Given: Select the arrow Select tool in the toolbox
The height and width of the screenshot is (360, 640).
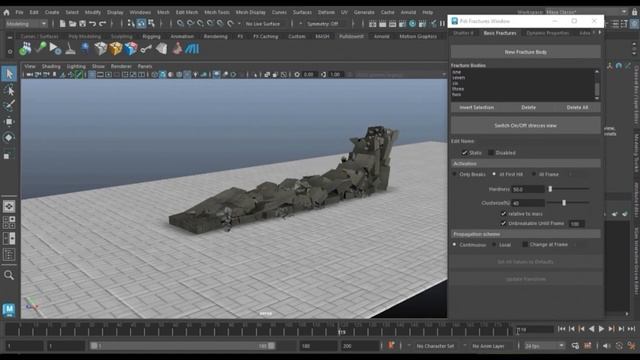Looking at the screenshot, I should (9, 73).
